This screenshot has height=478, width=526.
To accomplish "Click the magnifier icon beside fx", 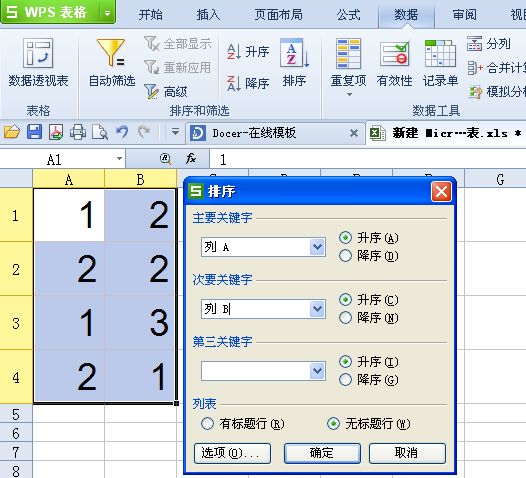I will [165, 159].
